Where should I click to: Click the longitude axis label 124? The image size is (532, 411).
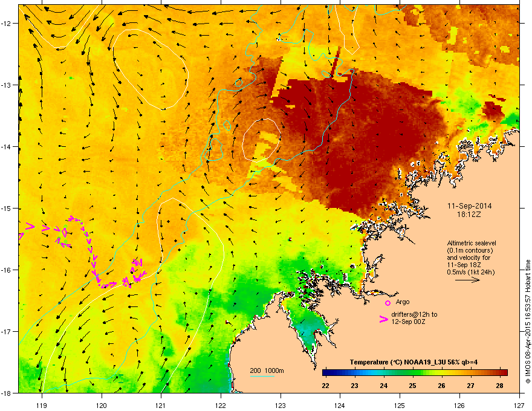pos(340,405)
